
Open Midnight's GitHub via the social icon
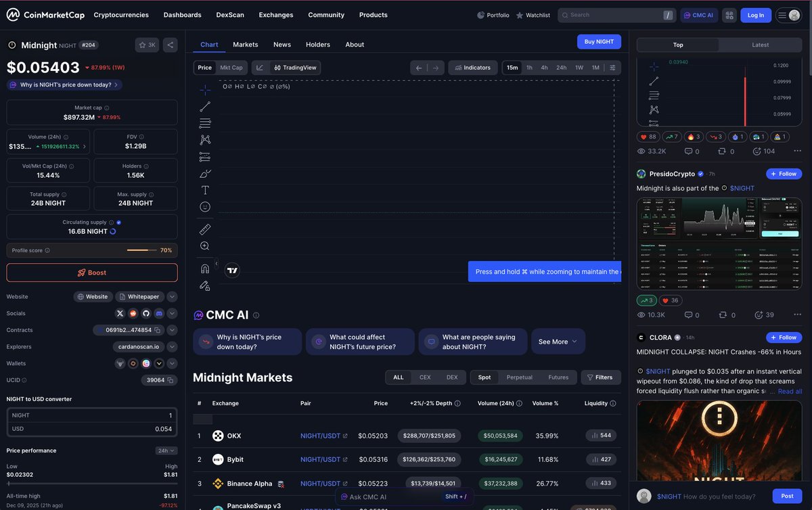pyautogui.click(x=145, y=313)
